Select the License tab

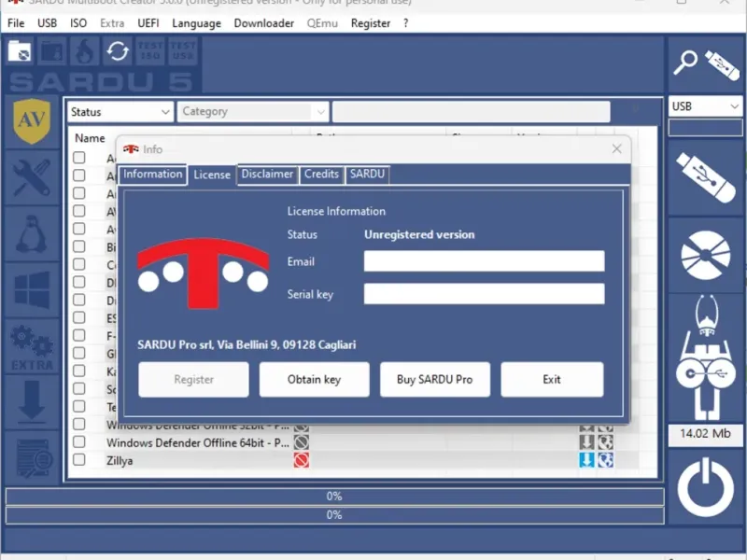point(212,175)
